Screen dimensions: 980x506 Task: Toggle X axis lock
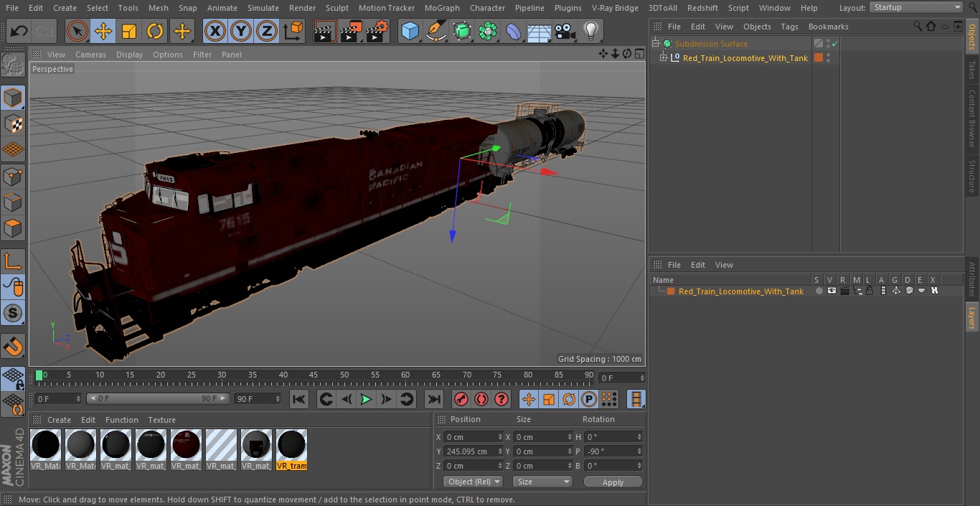[215, 31]
